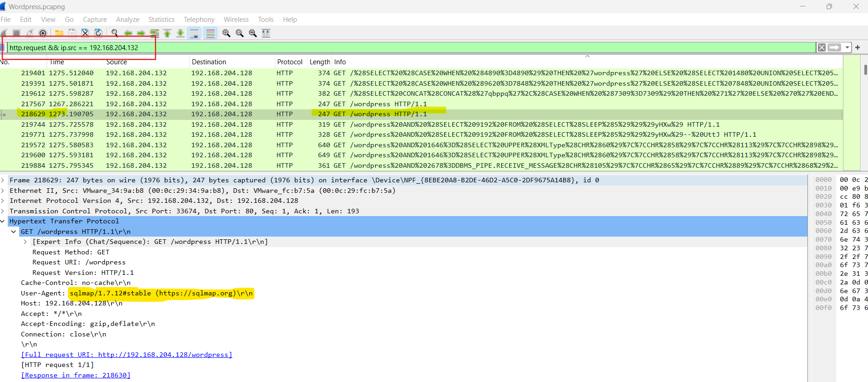Open the Statistics menu
Viewport: 868px width, 382px height.
[x=161, y=19]
